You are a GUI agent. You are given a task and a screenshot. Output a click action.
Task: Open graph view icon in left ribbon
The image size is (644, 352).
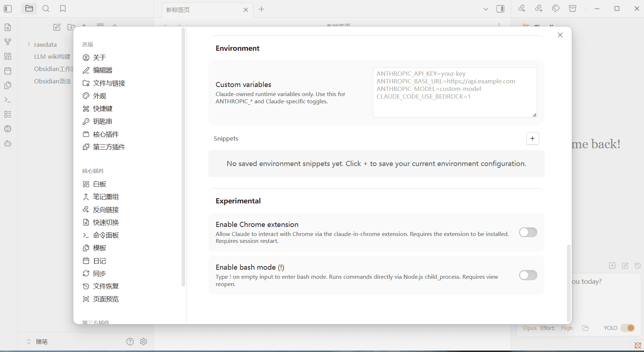pyautogui.click(x=8, y=42)
